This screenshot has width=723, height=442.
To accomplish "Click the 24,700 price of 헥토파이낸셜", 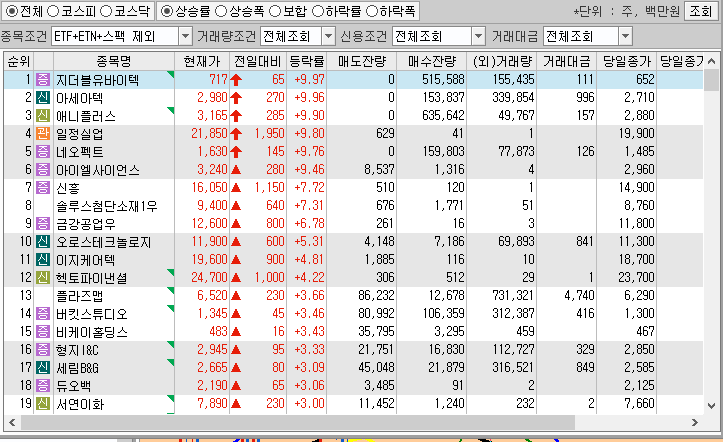I will click(209, 277).
